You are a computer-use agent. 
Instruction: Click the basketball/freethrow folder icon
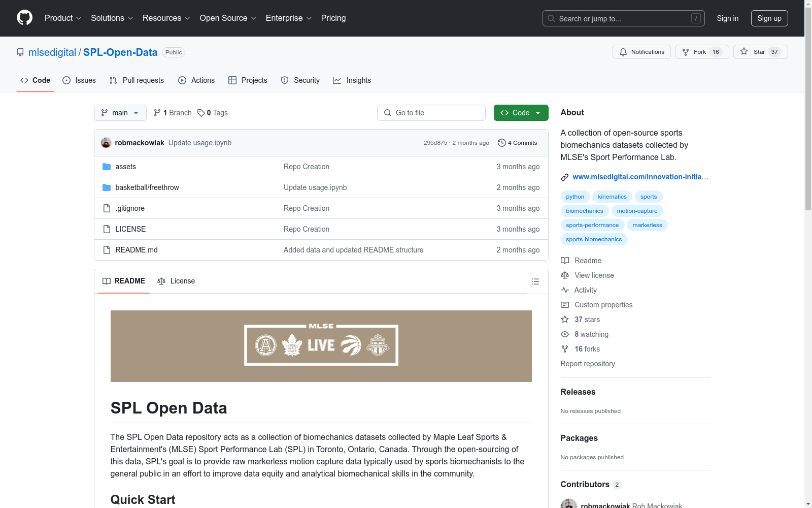pyautogui.click(x=107, y=187)
